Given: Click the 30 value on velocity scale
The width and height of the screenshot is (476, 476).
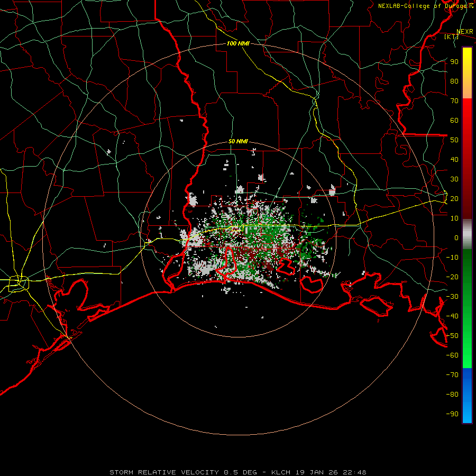Looking at the screenshot, I should point(454,179).
